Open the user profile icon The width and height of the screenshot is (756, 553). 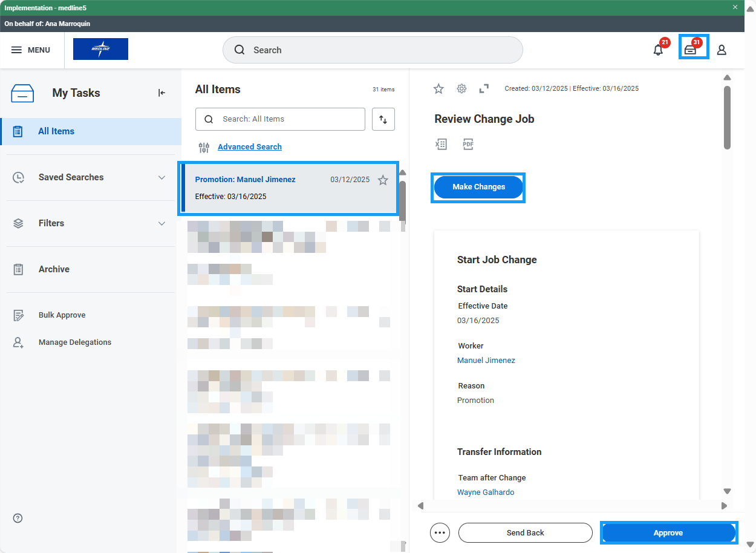(x=722, y=50)
